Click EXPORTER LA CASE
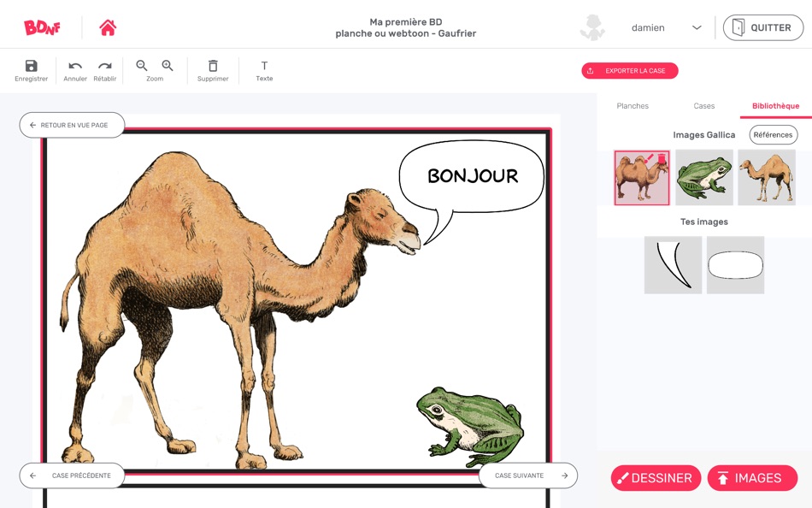The height and width of the screenshot is (508, 812). coord(630,70)
